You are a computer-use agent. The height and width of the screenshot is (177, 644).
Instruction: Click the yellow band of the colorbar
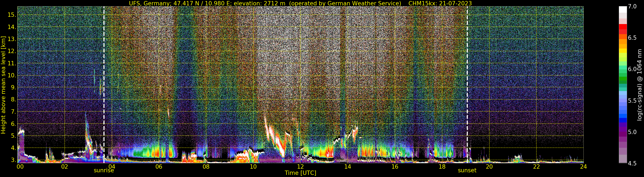pos(623,51)
